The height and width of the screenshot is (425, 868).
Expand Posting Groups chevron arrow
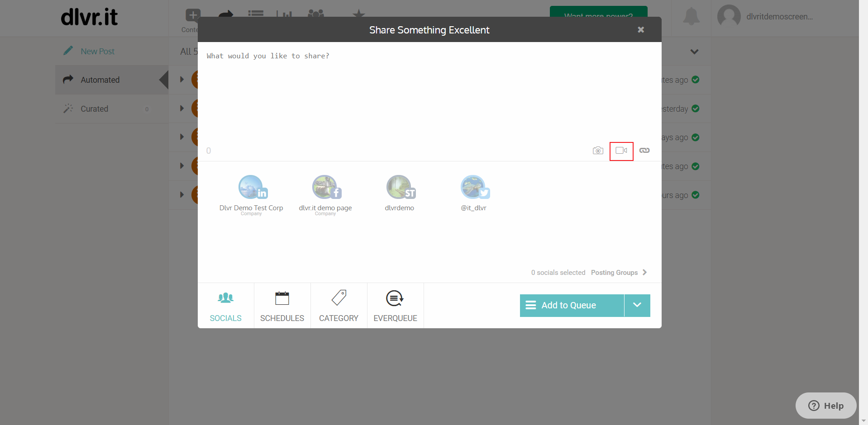click(x=645, y=272)
